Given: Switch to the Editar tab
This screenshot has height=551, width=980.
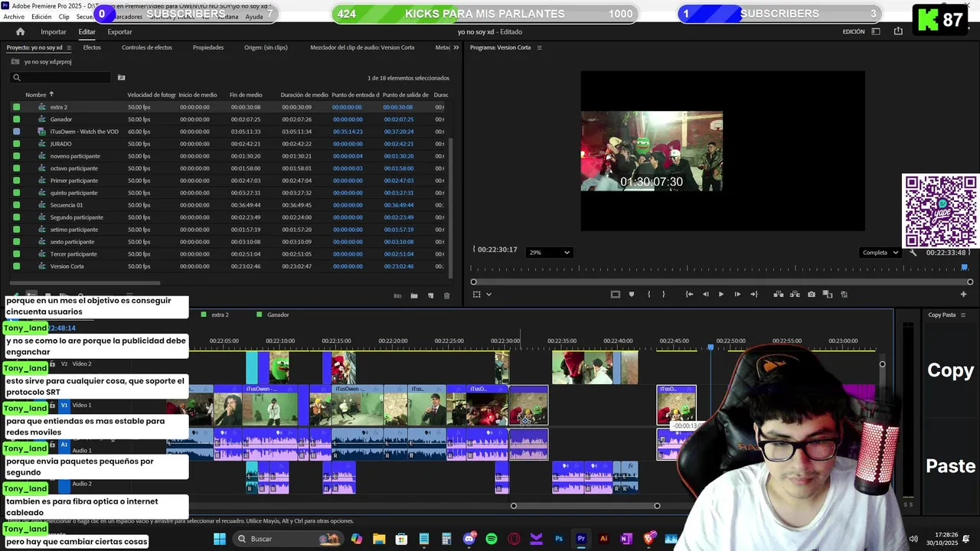Looking at the screenshot, I should [87, 32].
